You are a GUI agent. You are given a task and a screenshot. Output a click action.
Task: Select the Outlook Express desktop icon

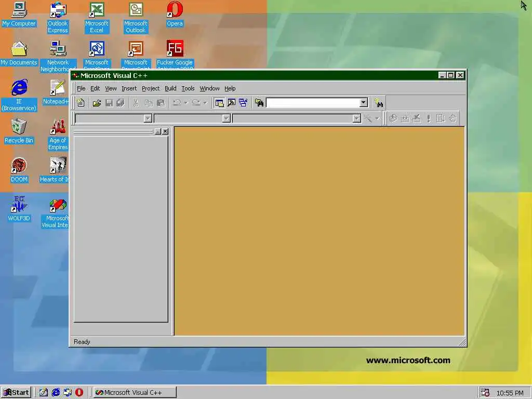coord(58,18)
